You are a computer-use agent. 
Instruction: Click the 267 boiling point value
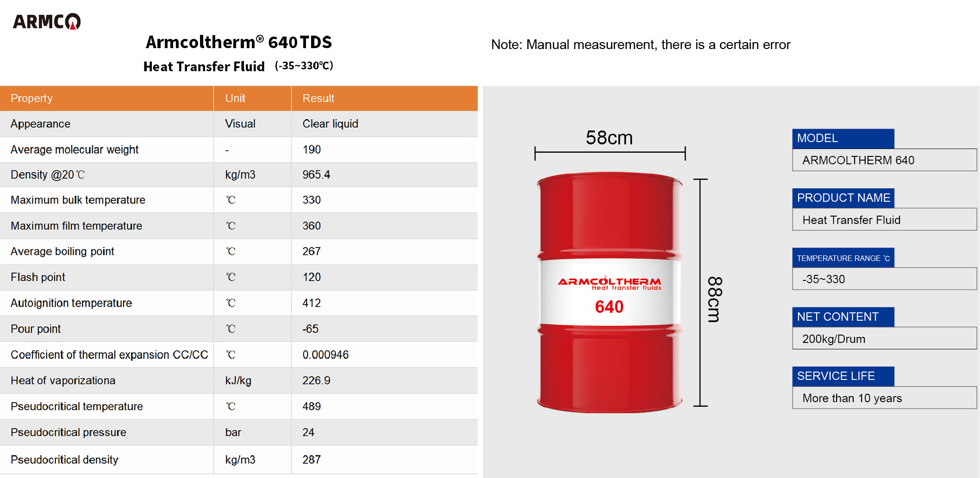point(312,251)
